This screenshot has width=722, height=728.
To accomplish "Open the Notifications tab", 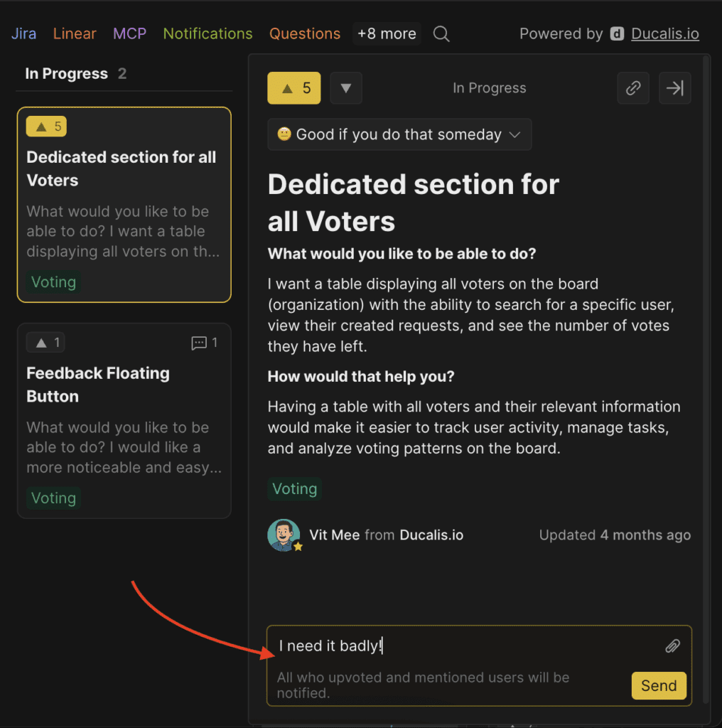I will 208,34.
